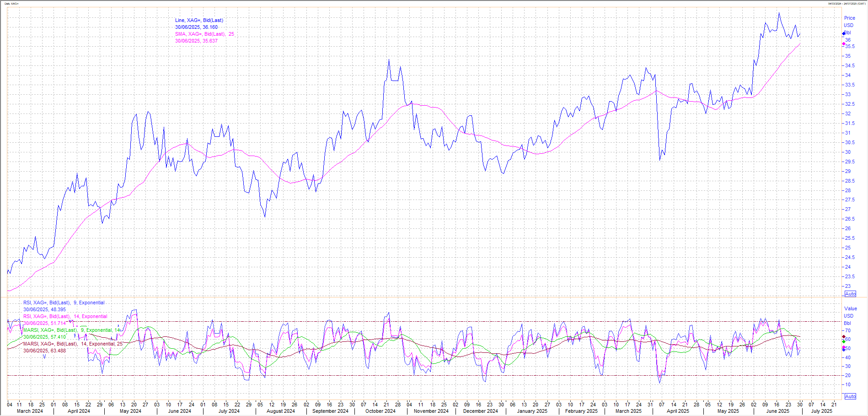Screen dimensions: 868x416
Task: Click the 'May 2024' label on time axis
Action: point(130,411)
